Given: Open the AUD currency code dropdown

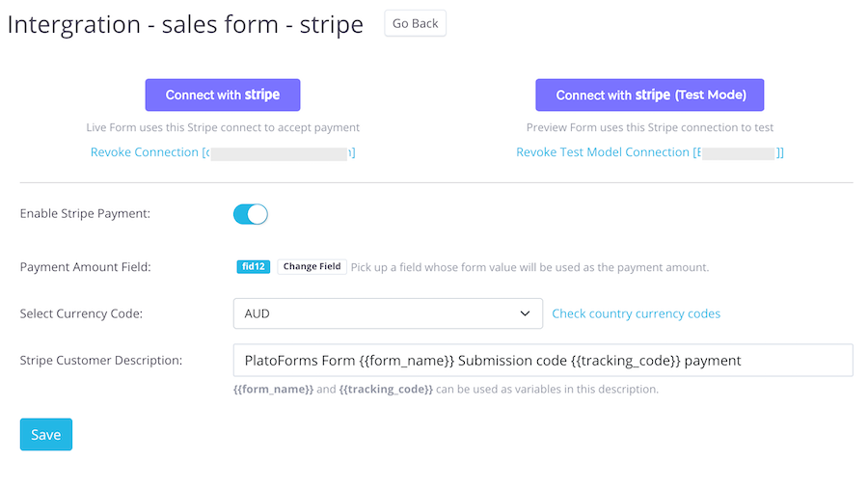Looking at the screenshot, I should pos(388,313).
